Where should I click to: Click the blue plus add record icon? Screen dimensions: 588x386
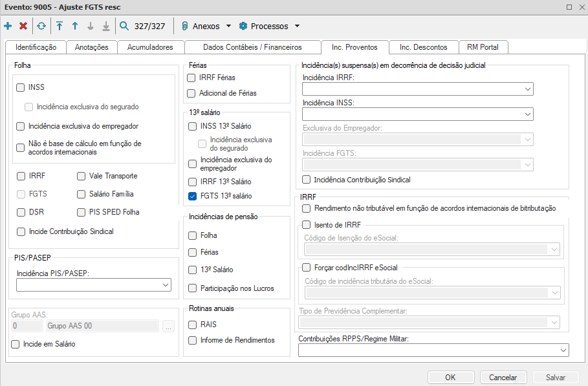click(8, 27)
